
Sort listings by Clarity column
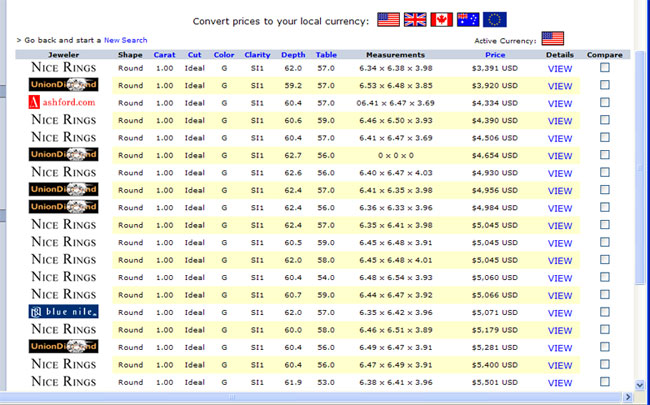point(257,54)
